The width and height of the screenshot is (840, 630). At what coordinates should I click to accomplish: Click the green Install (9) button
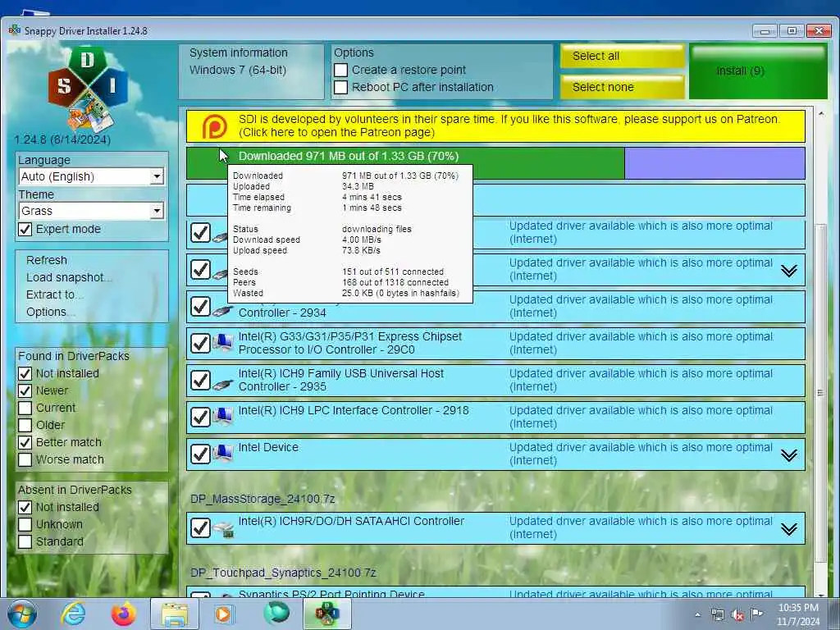(758, 71)
